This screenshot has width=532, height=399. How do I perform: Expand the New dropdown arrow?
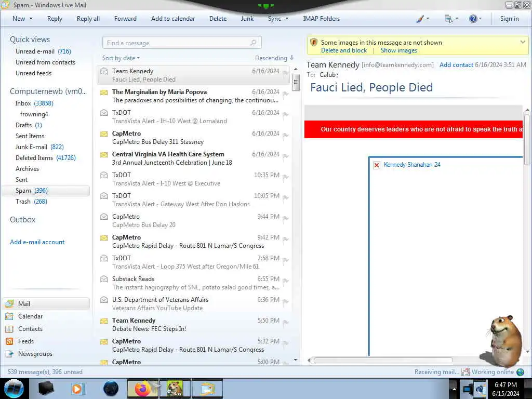(x=31, y=19)
